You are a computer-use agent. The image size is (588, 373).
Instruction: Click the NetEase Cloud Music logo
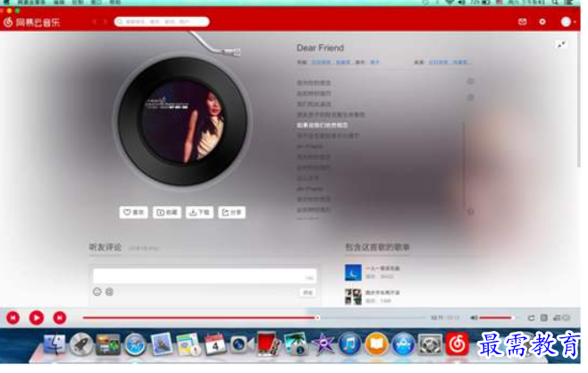click(x=32, y=22)
